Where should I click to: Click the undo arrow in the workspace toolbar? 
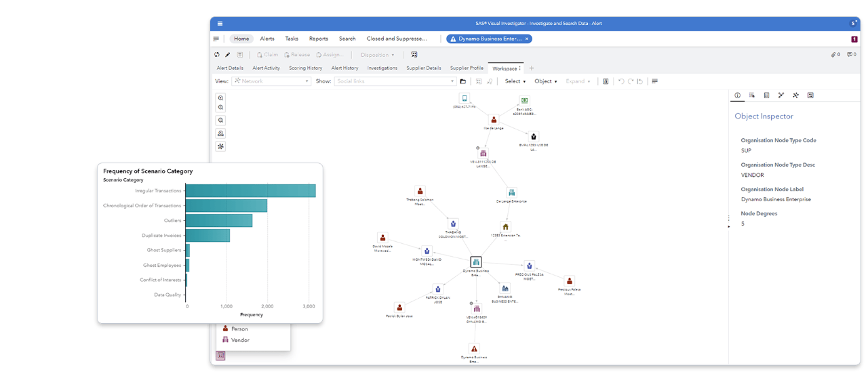[x=621, y=81]
